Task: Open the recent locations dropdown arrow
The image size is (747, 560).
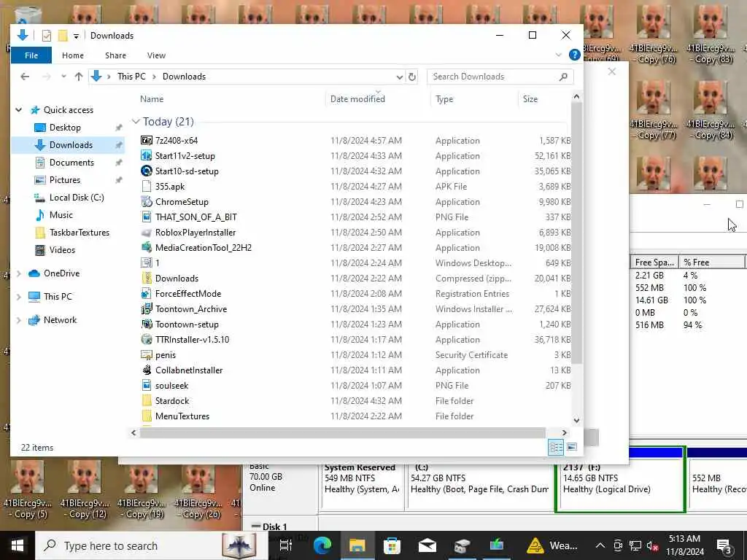Action: coord(63,77)
